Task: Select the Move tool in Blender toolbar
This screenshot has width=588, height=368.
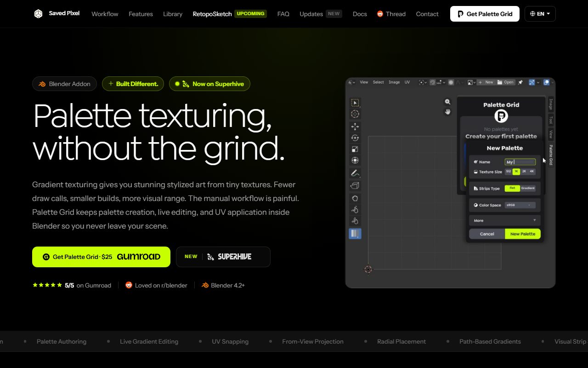Action: [x=355, y=126]
